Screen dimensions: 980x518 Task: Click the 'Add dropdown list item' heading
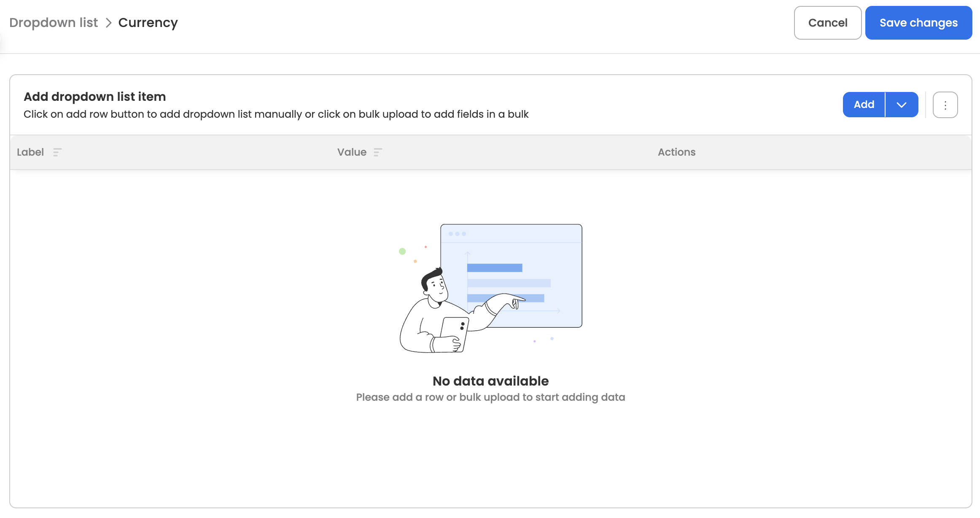click(94, 97)
